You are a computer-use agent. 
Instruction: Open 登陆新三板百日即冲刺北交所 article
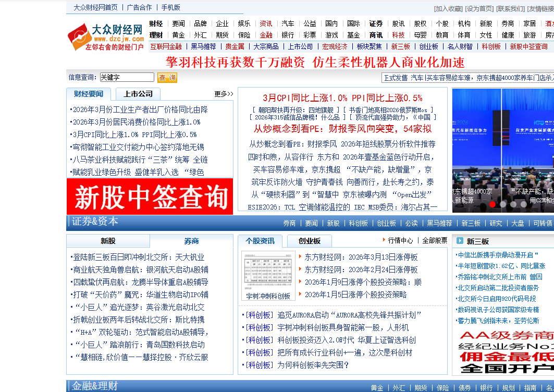pyautogui.click(x=138, y=258)
